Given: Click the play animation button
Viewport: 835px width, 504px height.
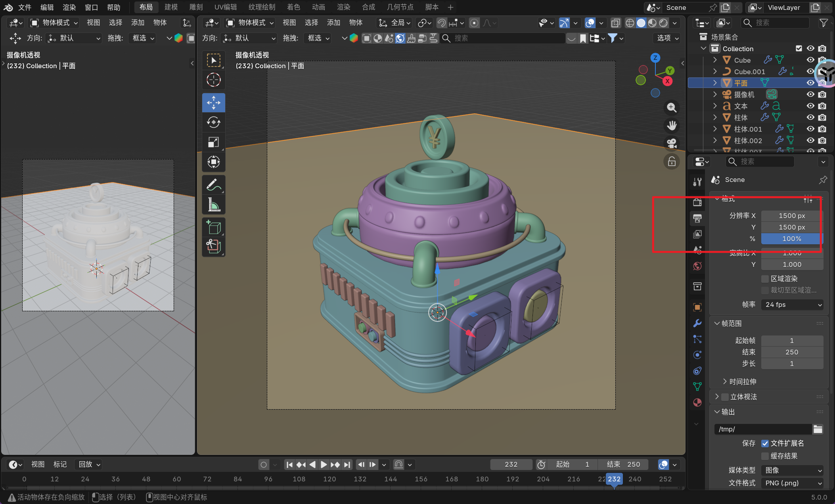Looking at the screenshot, I should coord(324,464).
